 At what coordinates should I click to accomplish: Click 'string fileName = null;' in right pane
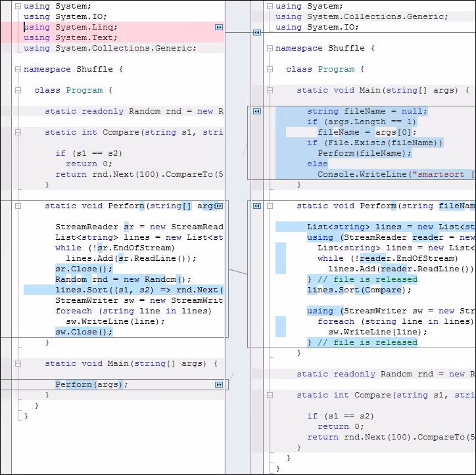click(367, 111)
